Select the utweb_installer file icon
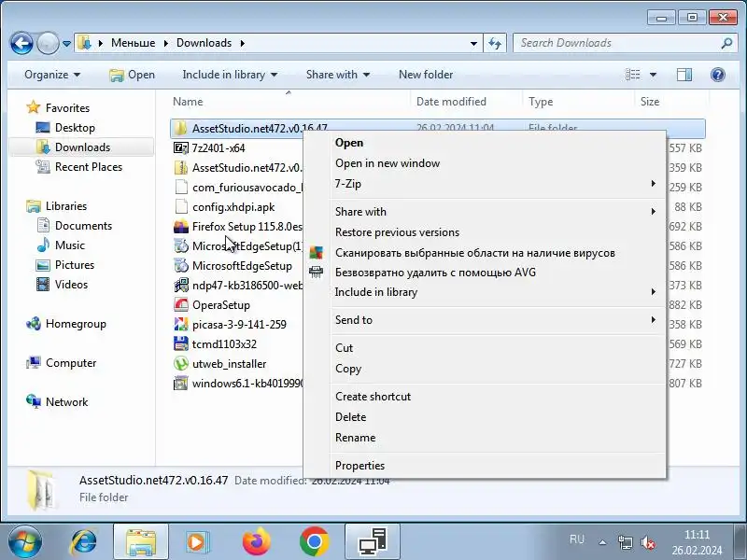This screenshot has height=560, width=747. (180, 364)
